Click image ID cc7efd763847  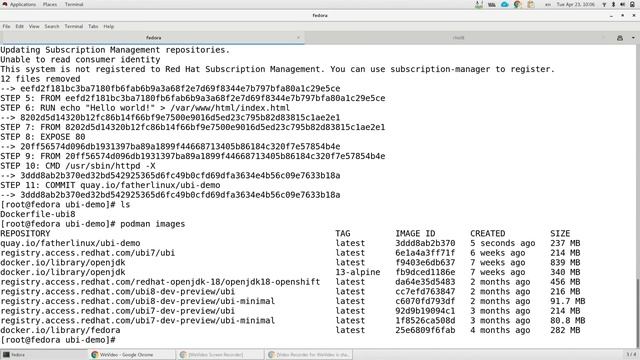(x=425, y=292)
